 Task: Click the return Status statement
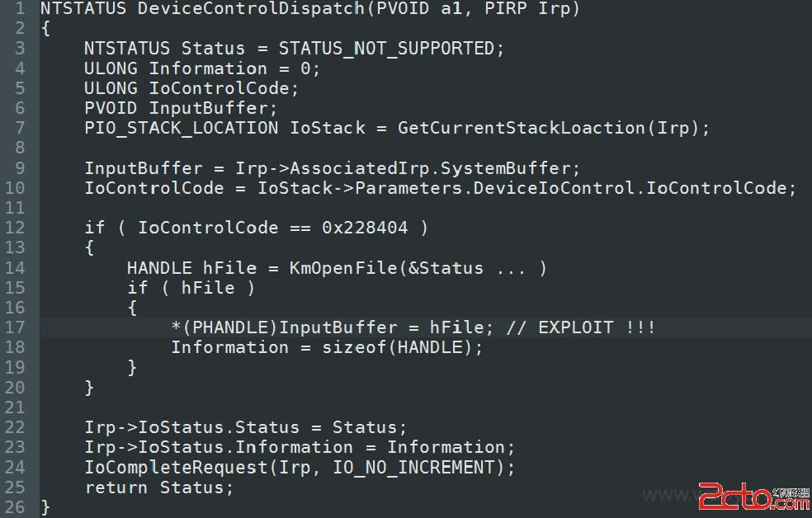[x=158, y=487]
